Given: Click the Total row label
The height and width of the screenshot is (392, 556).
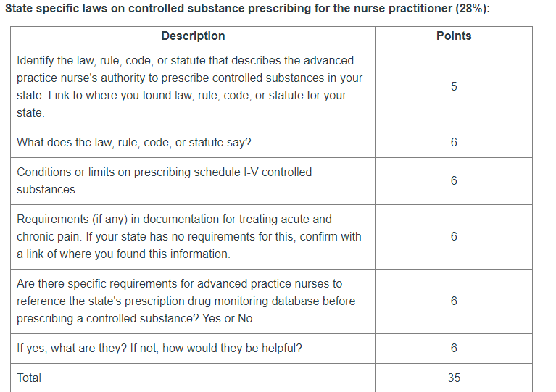Looking at the screenshot, I should click(x=29, y=378).
